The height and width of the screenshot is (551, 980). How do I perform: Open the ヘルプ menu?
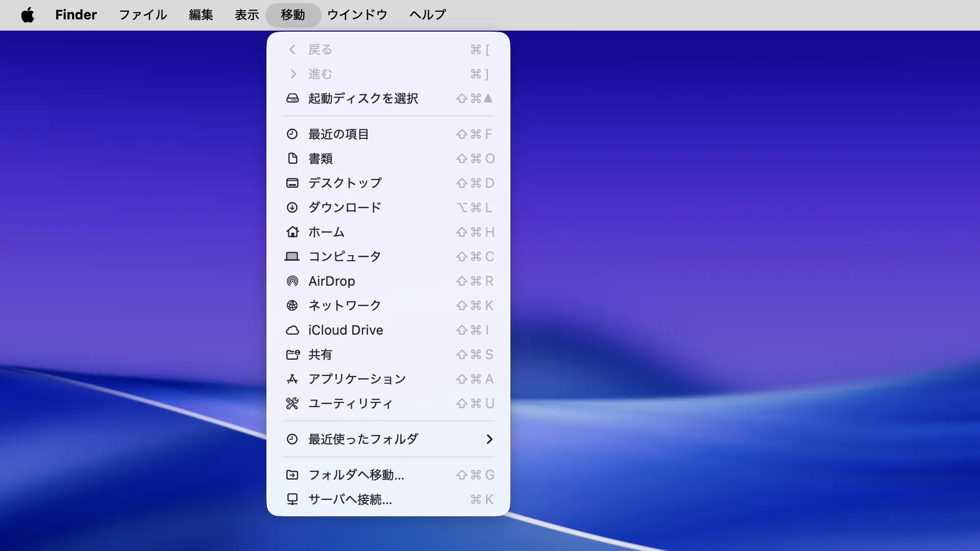tap(428, 15)
